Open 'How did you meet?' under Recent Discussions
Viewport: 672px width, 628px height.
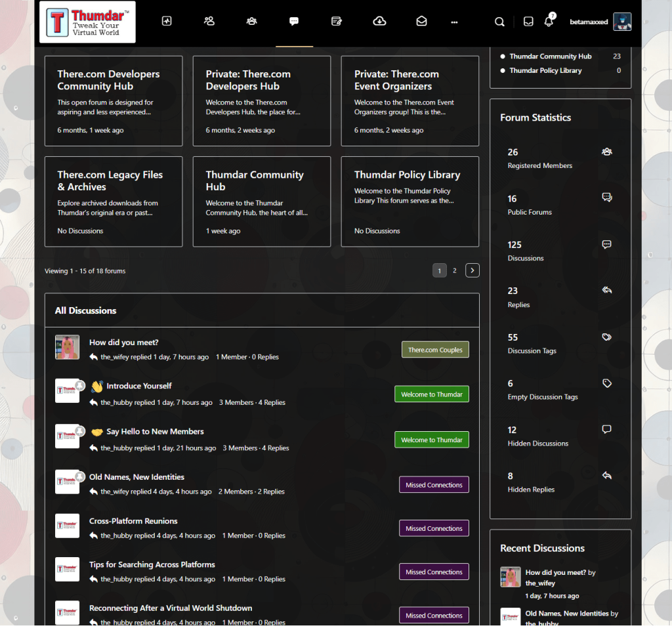point(555,573)
